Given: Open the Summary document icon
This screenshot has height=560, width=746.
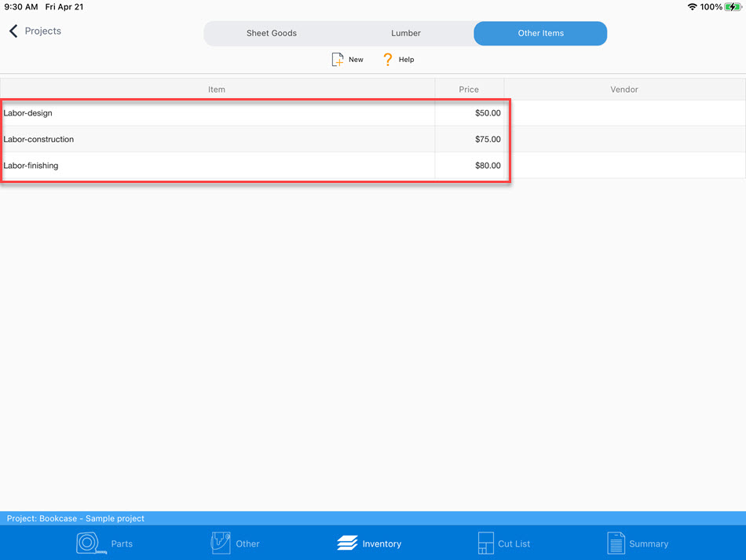Looking at the screenshot, I should point(616,544).
